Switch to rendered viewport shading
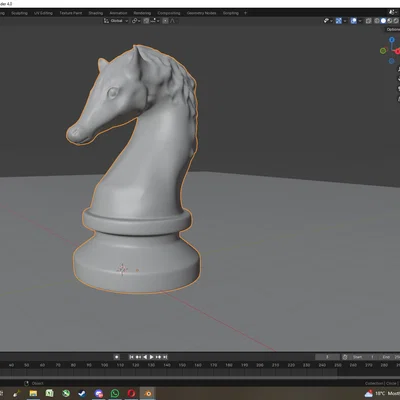 [x=396, y=21]
